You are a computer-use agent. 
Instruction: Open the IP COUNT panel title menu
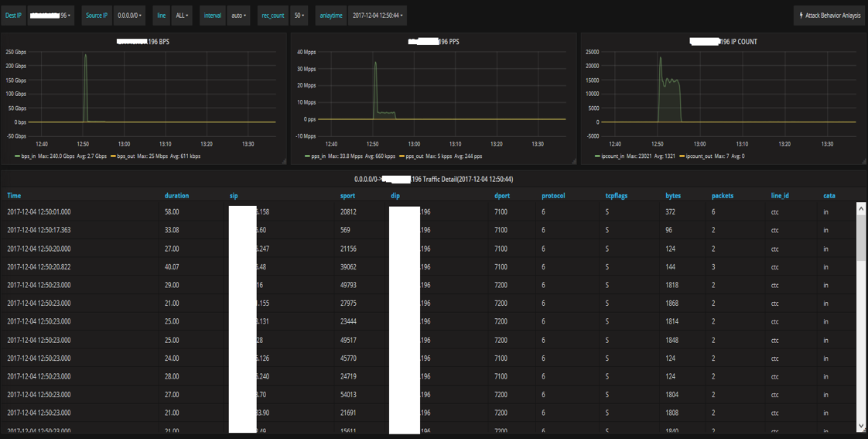click(x=723, y=42)
